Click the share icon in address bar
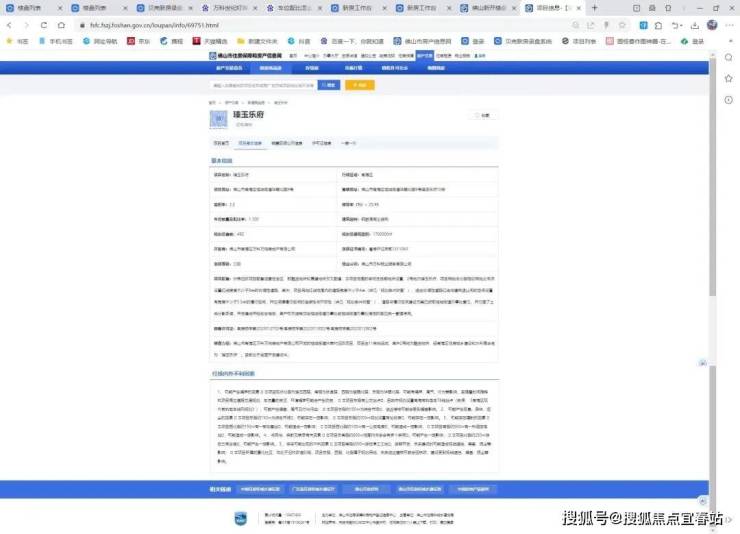Screen dimensions: 740x534 pyautogui.click(x=590, y=25)
